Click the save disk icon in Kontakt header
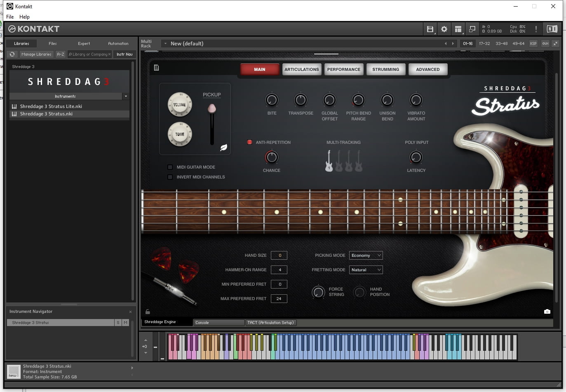The width and height of the screenshot is (566, 392). click(430, 29)
